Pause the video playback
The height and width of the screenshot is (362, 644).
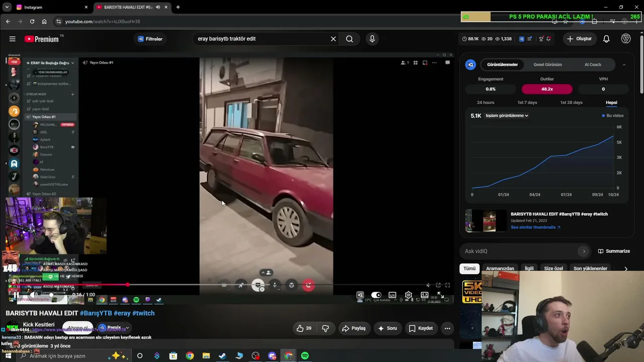point(16,295)
